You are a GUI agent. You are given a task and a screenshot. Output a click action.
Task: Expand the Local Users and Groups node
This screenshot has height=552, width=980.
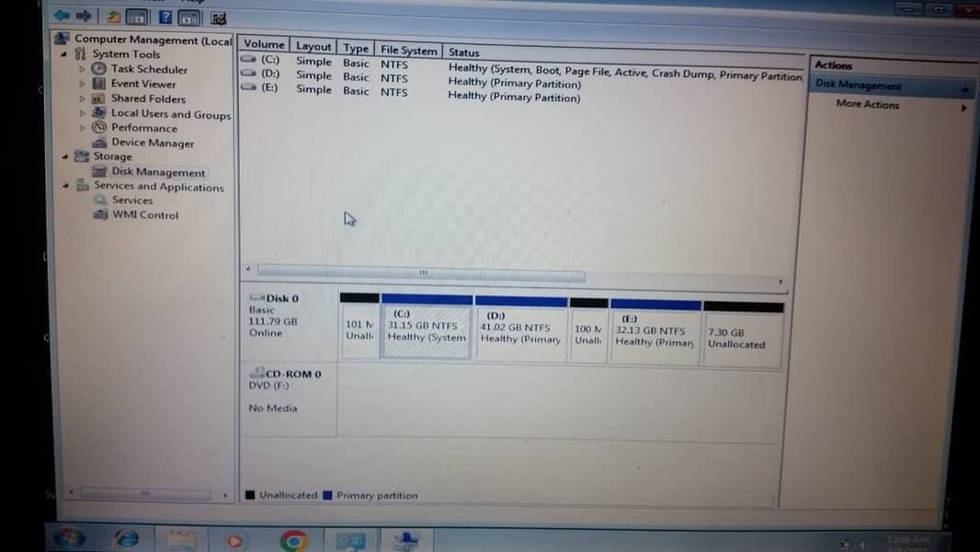pyautogui.click(x=82, y=114)
